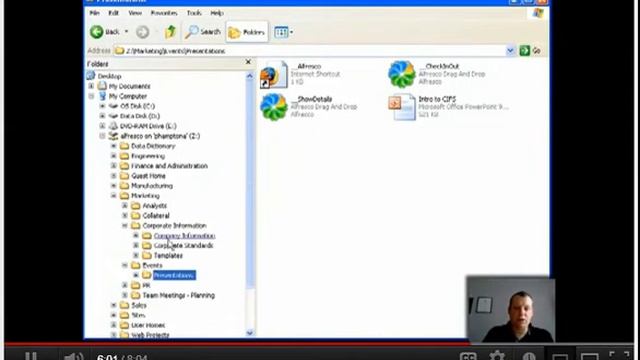
Task: Click the Search toolbar button
Action: click(x=202, y=32)
